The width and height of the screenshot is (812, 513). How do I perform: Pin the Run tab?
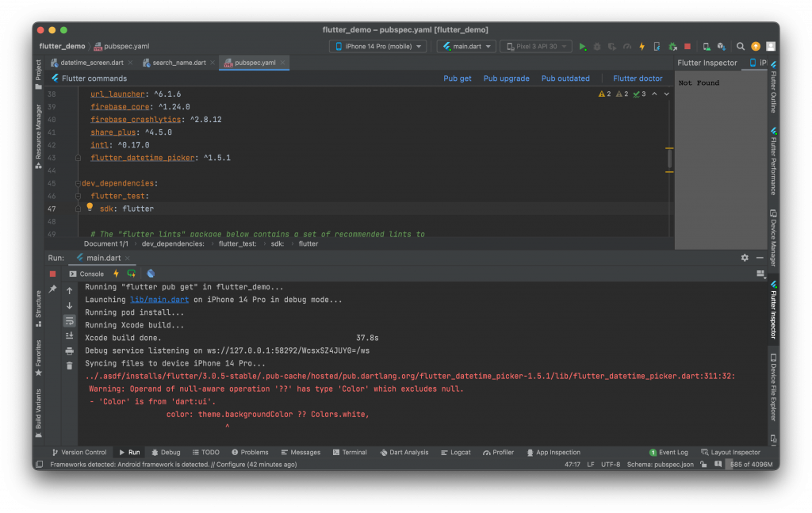pos(52,289)
